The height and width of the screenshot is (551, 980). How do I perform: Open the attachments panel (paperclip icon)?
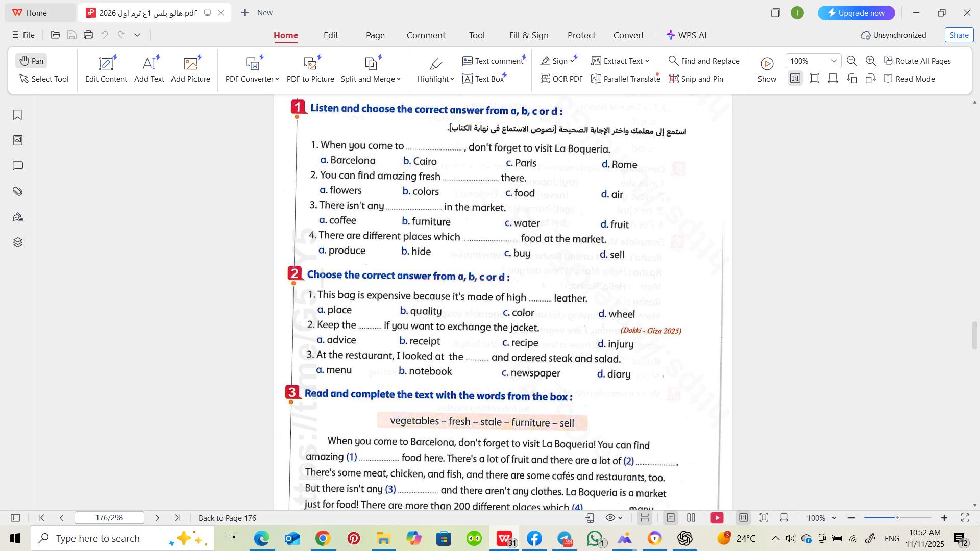[x=17, y=191]
